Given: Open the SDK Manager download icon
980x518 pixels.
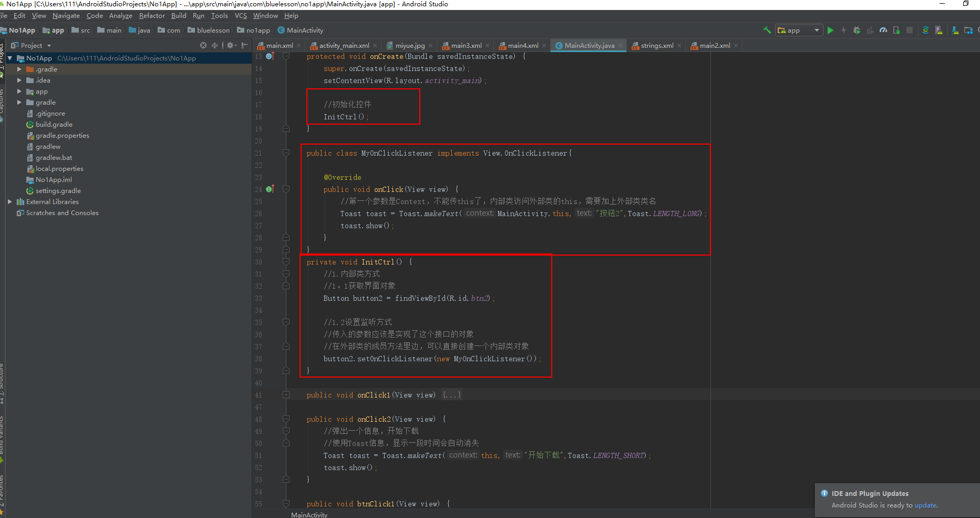Looking at the screenshot, I should [x=955, y=30].
